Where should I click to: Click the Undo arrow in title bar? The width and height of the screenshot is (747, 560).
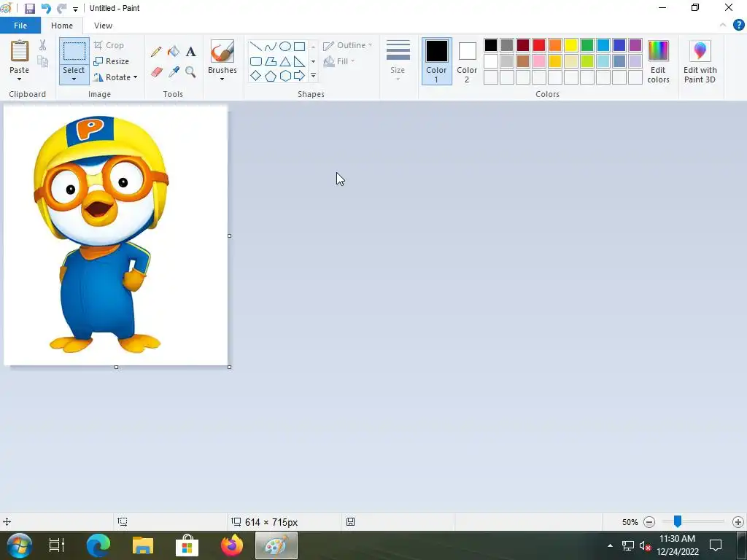pyautogui.click(x=46, y=9)
